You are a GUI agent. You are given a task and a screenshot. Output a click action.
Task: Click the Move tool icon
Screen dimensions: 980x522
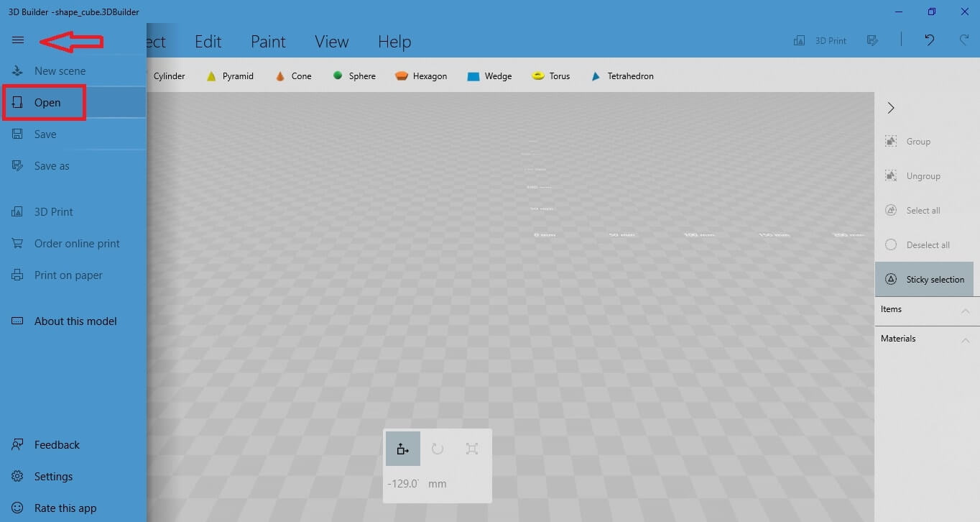402,449
